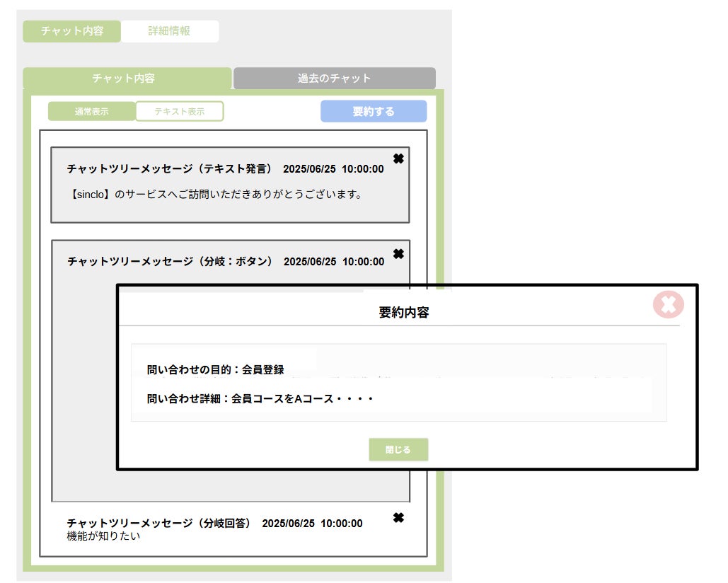Screen dimensions: 728x583
Task: Open the 過去のチャット tab
Action: pos(334,78)
